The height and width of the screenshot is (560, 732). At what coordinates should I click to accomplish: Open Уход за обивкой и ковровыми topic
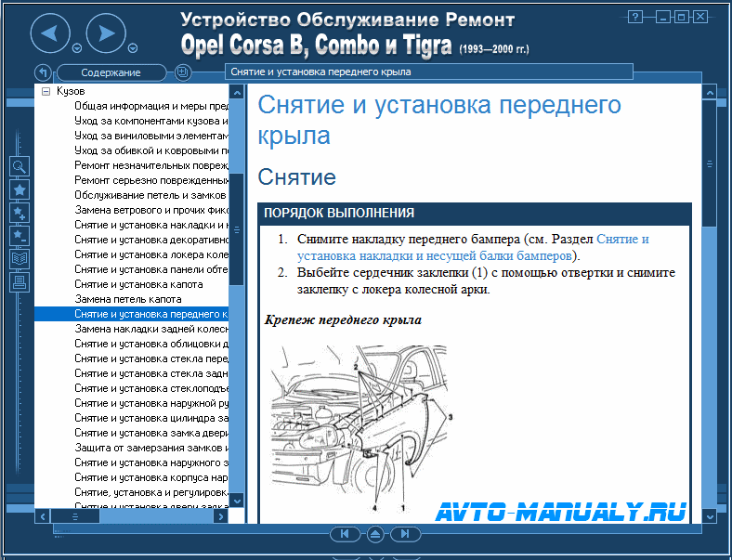point(151,150)
